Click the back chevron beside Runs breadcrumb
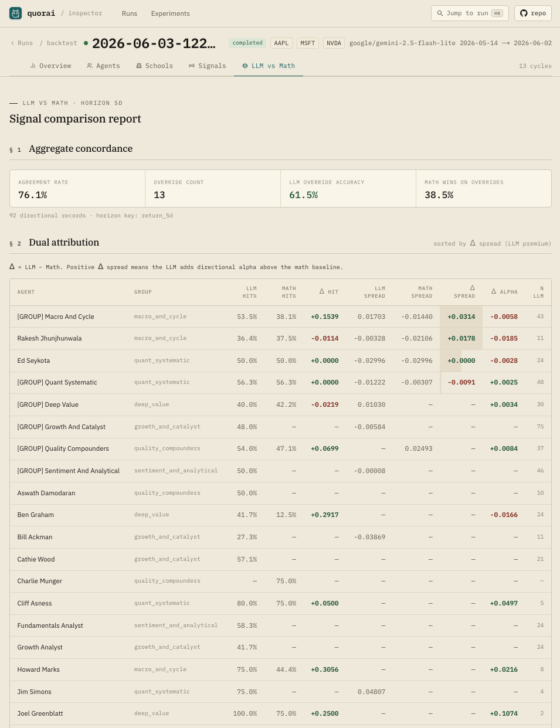This screenshot has width=560, height=728. tap(12, 43)
